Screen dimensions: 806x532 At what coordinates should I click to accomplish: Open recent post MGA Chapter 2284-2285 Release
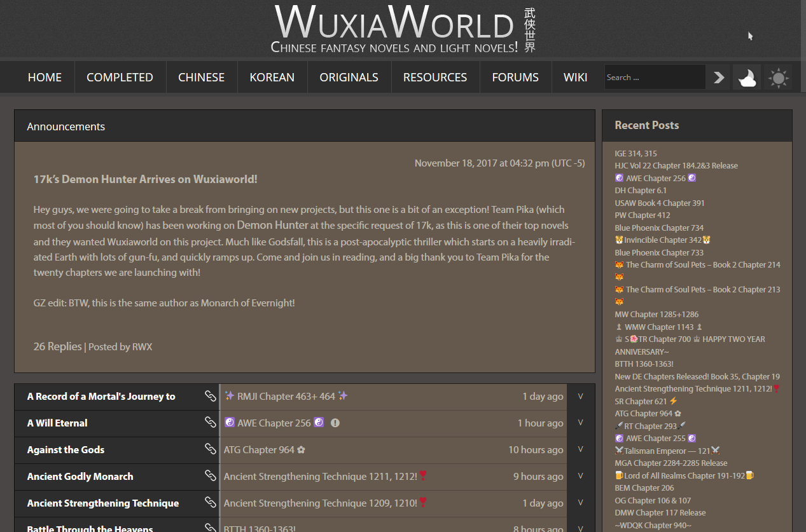tap(671, 463)
